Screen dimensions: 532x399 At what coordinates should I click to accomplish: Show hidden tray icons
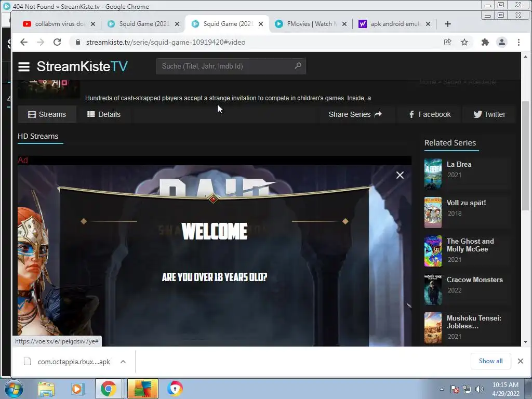coord(442,389)
